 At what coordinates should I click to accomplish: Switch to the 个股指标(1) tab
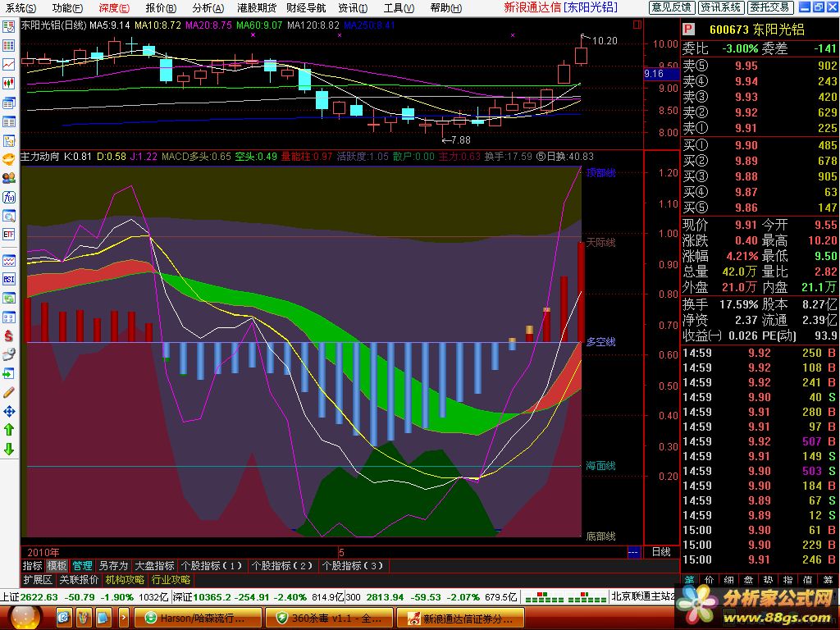pos(212,566)
